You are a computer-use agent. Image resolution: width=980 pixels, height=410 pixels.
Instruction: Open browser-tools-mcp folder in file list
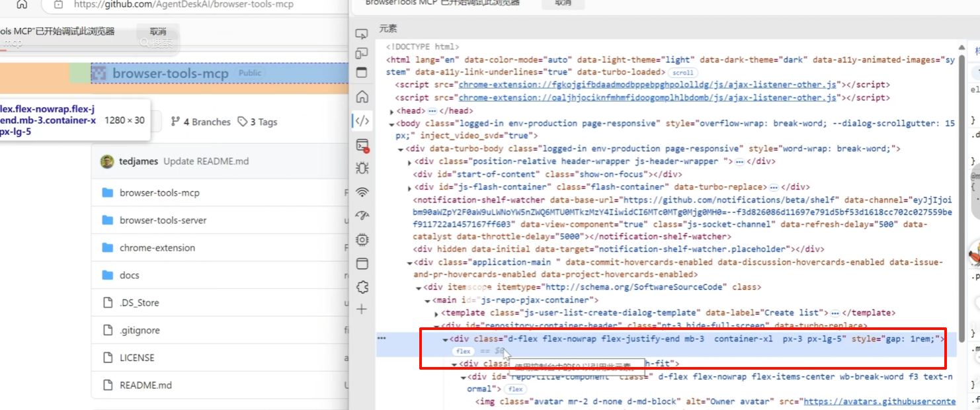pyautogui.click(x=159, y=193)
